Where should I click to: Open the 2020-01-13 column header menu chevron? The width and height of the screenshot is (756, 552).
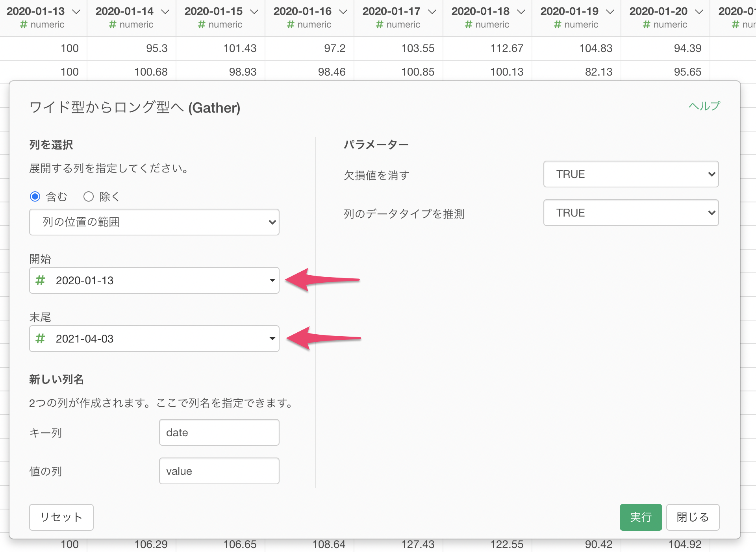coord(76,12)
